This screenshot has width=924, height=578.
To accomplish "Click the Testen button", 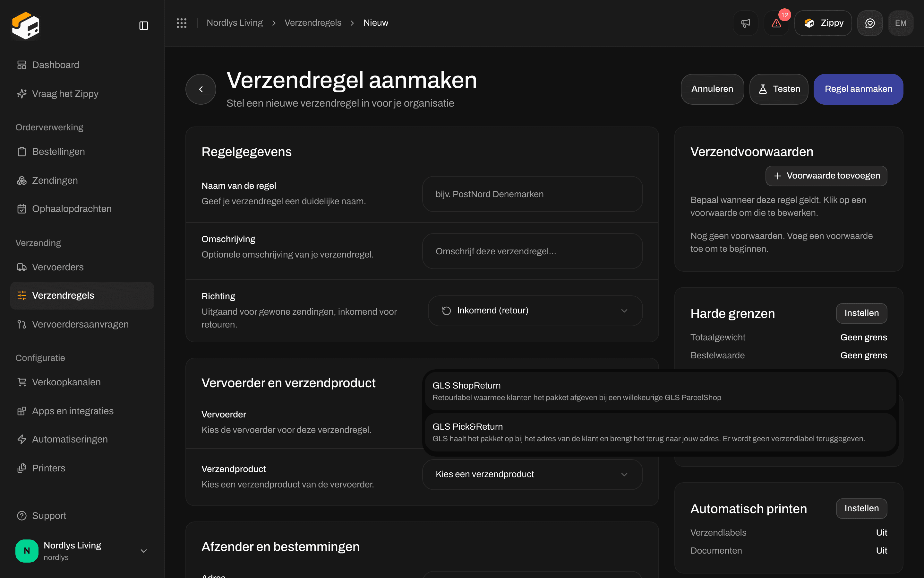I will point(779,89).
